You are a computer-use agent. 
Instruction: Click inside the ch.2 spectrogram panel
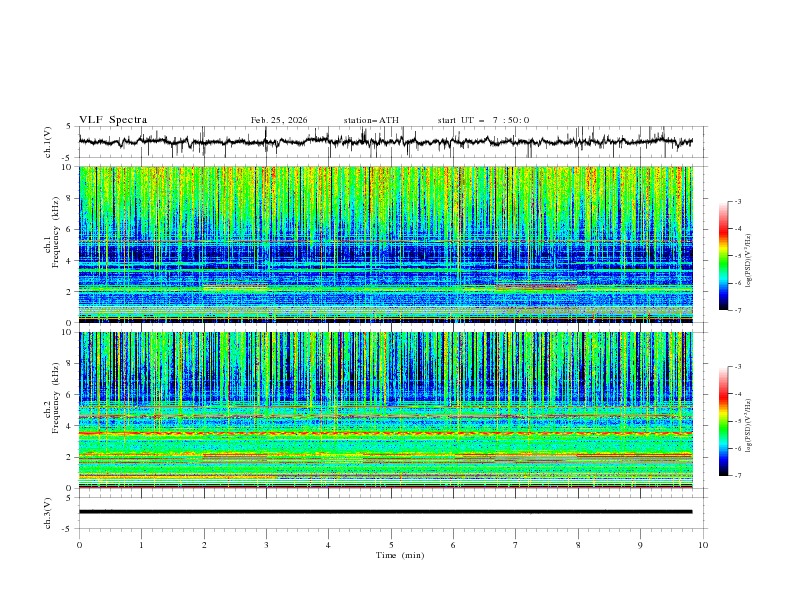coord(386,410)
